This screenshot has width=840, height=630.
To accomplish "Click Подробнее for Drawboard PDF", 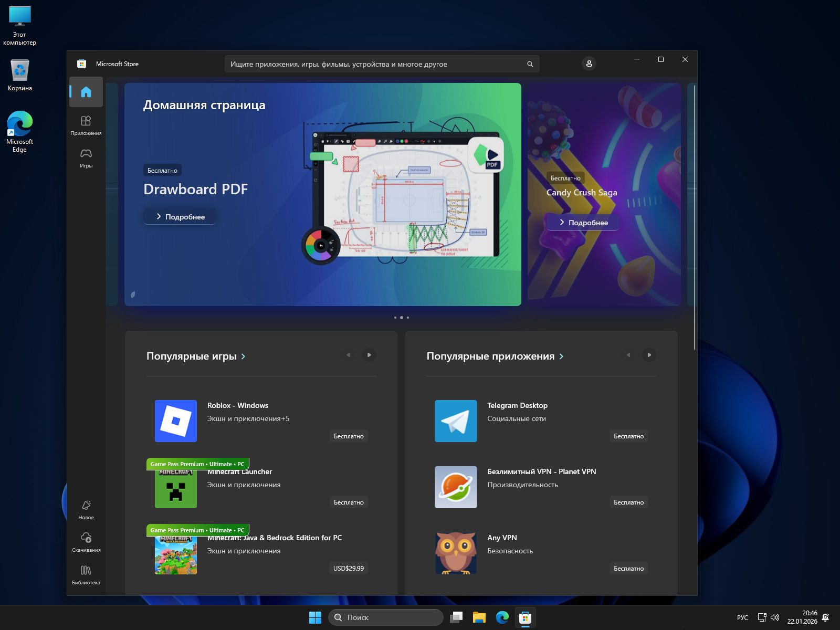I will 180,217.
